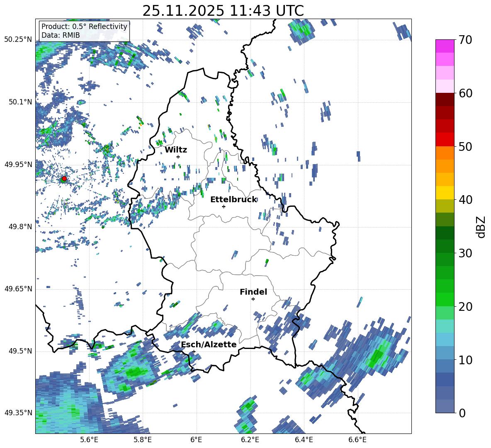This screenshot has width=491, height=448.
Task: Click the 6°E longitude label
Action: click(196, 440)
